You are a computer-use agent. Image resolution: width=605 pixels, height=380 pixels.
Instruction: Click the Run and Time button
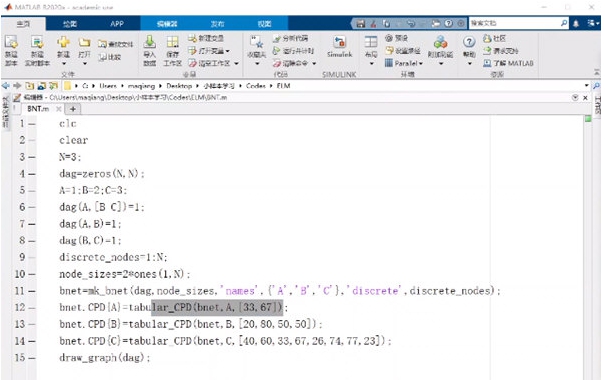293,51
